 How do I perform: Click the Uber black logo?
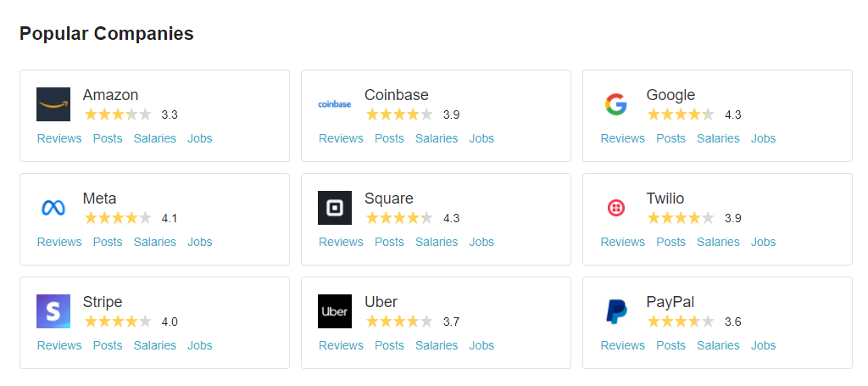click(x=335, y=311)
